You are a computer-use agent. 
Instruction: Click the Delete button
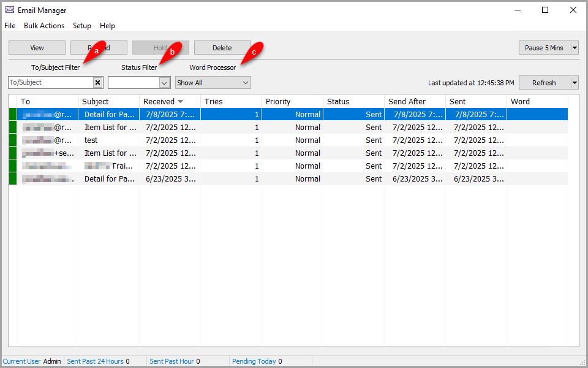[x=222, y=48]
